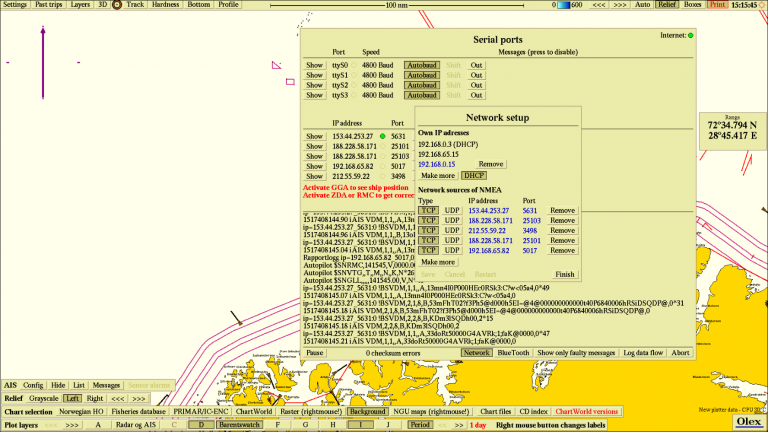Select Right relief lighting
The image size is (768, 432).
(95, 399)
